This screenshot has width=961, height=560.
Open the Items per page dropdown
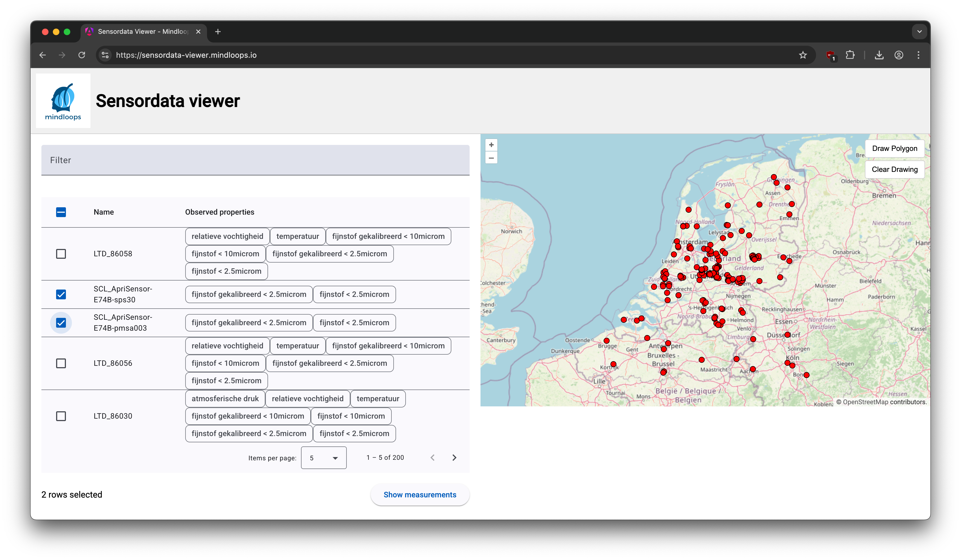323,458
